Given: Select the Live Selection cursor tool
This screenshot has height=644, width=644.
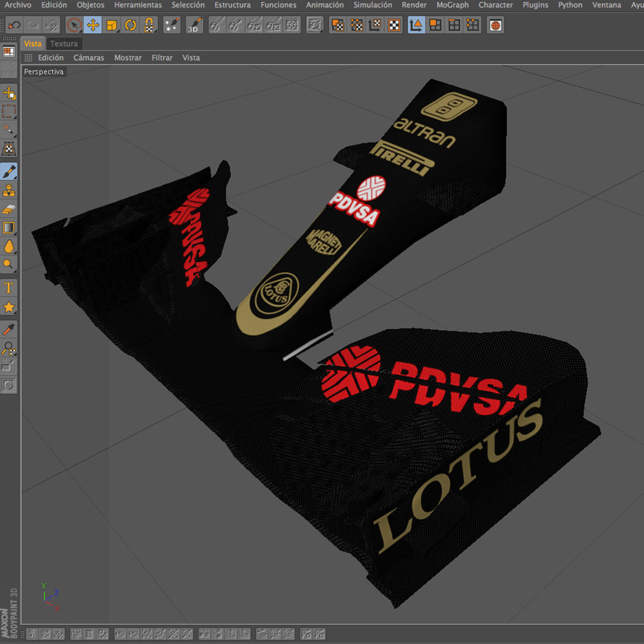Looking at the screenshot, I should point(74,25).
